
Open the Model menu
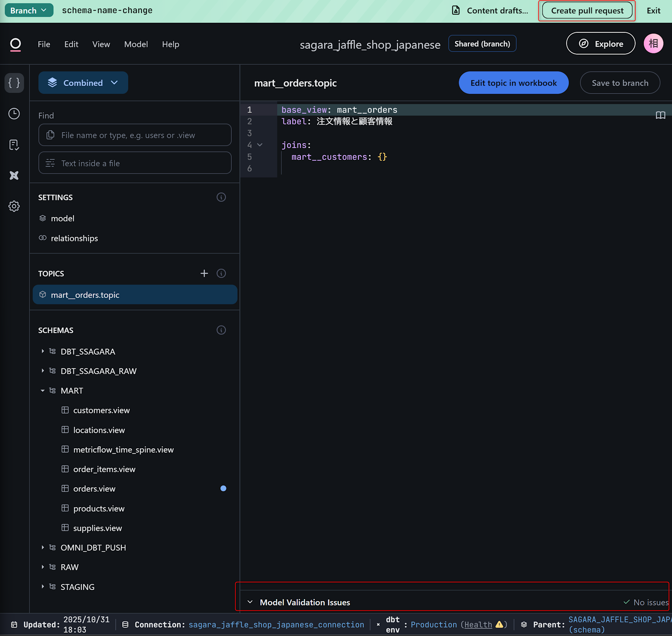136,44
